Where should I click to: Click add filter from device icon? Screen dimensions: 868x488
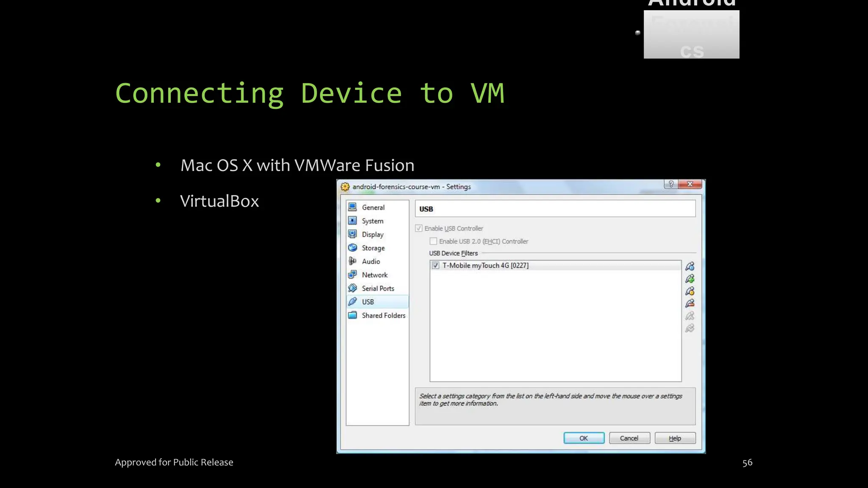(x=690, y=279)
